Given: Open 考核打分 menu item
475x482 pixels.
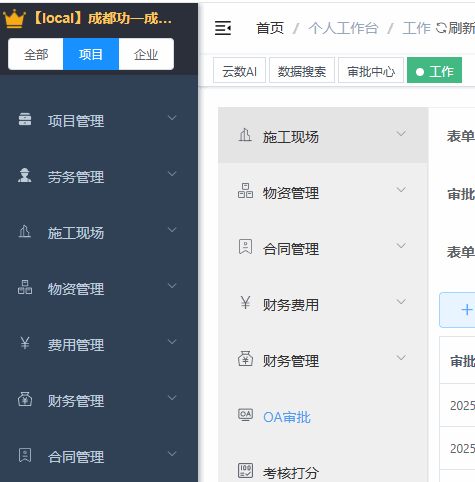Looking at the screenshot, I should point(291,473).
